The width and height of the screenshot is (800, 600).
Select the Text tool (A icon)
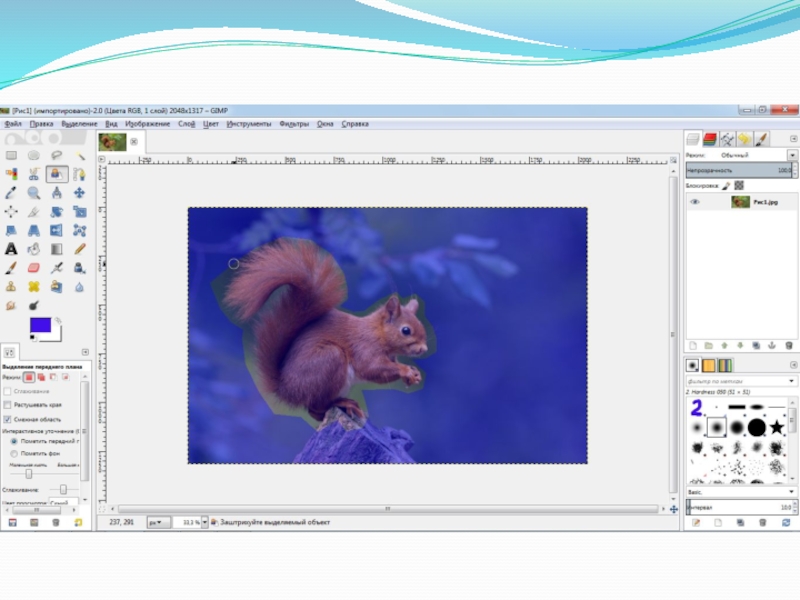point(11,249)
